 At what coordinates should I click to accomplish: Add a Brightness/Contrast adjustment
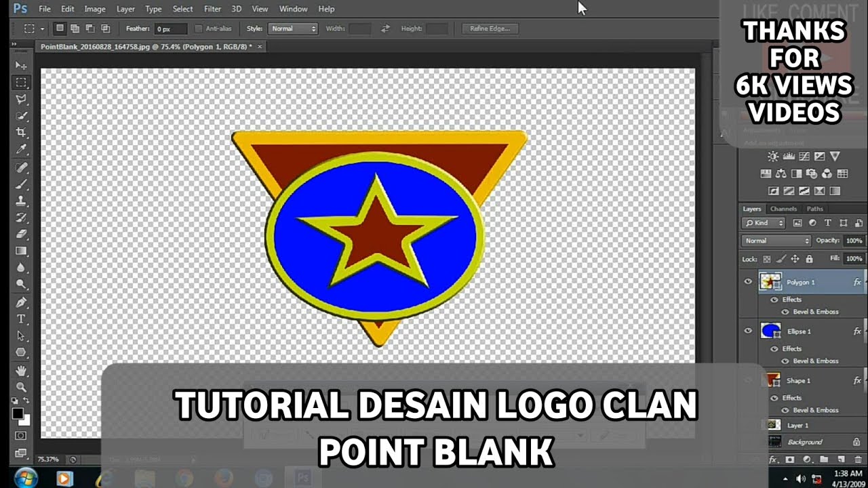click(773, 157)
